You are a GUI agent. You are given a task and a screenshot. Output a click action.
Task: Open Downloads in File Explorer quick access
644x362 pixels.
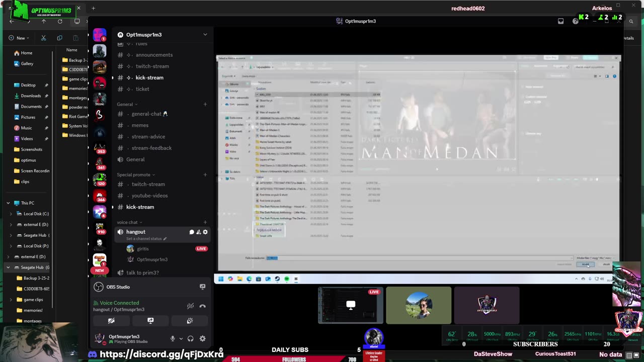(x=30, y=96)
